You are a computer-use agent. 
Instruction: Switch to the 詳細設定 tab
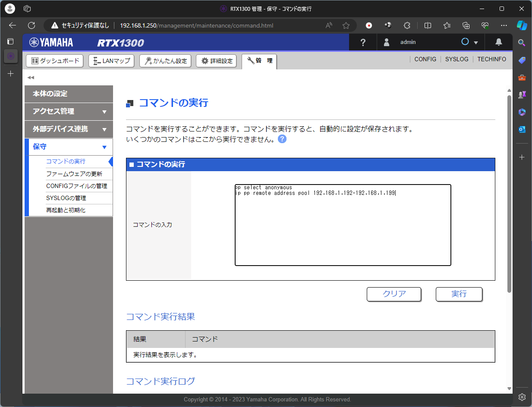(217, 61)
